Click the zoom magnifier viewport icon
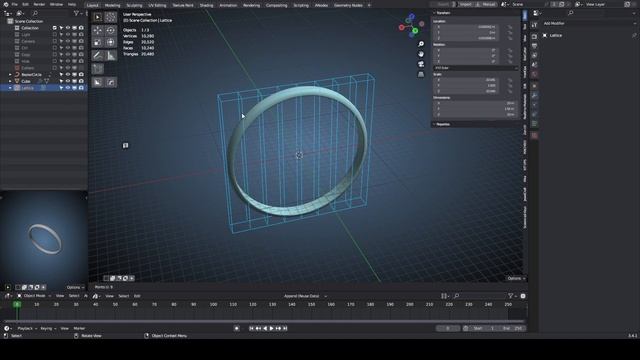 pyautogui.click(x=421, y=44)
